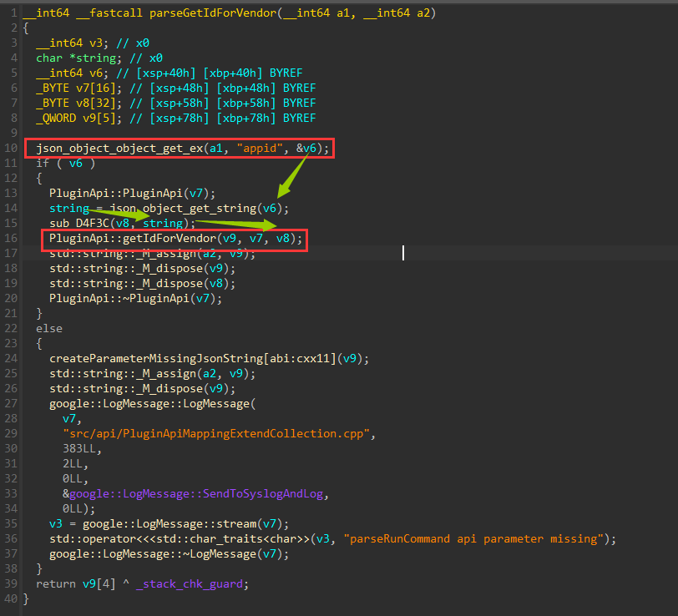
Task: Select the PluginApiMappingExtendCollection.cpp path string
Action: coord(219,433)
